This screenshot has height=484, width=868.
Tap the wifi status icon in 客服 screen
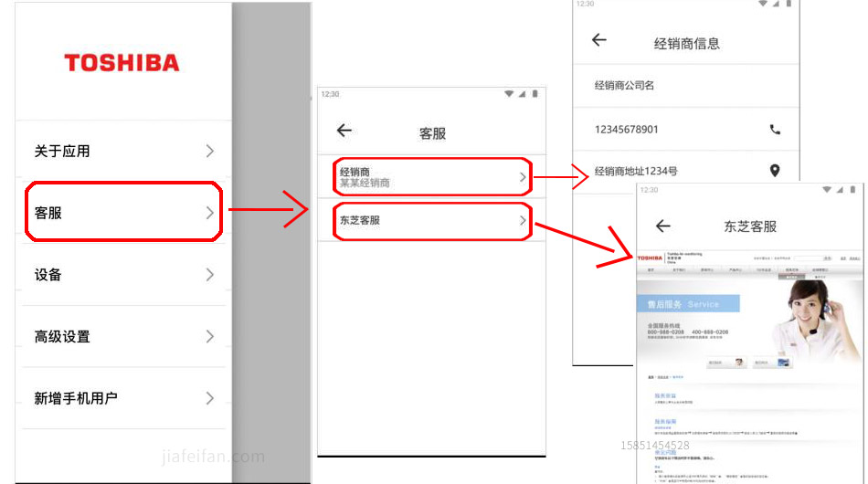pos(509,94)
